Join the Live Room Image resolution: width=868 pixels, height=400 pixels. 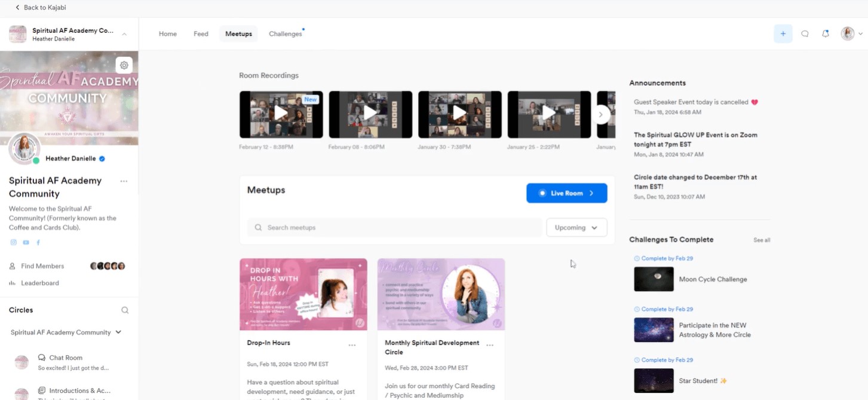point(566,193)
